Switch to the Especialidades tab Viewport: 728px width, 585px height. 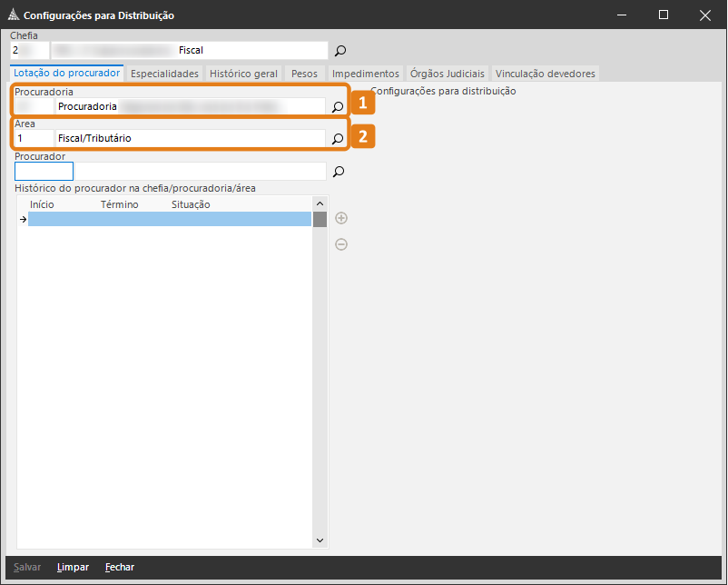point(164,74)
